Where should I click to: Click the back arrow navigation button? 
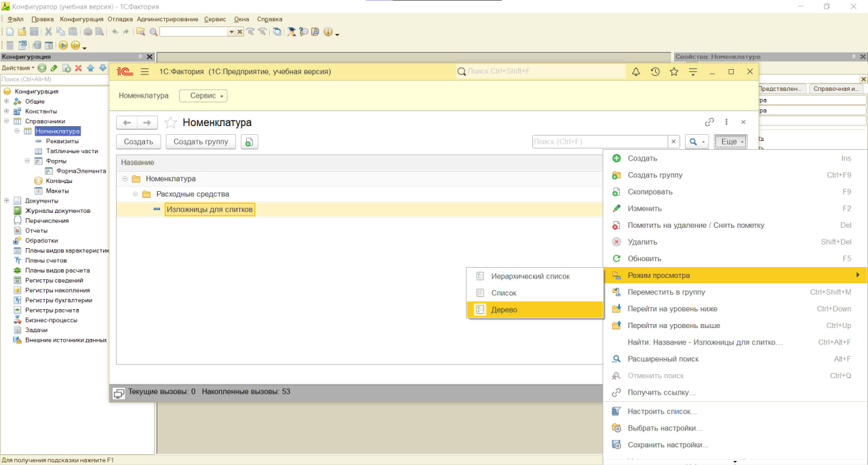tap(127, 123)
